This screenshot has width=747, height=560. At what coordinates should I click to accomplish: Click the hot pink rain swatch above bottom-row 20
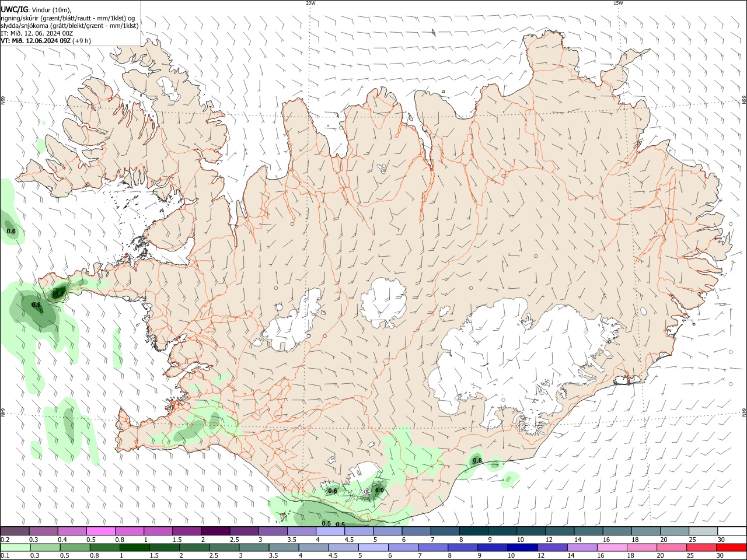(x=671, y=547)
